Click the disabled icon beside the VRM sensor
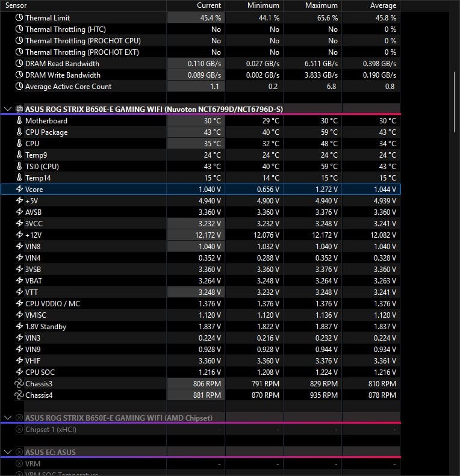The image size is (460, 476). [x=19, y=464]
